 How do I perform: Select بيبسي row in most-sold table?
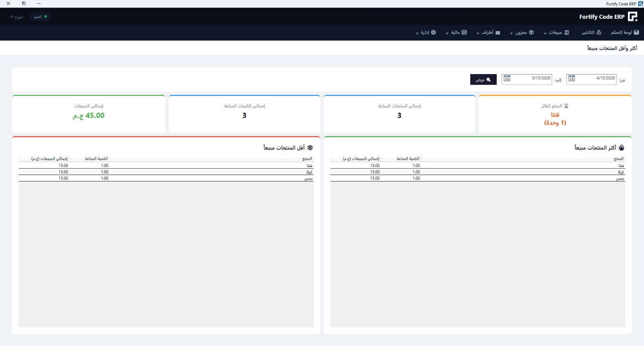point(478,178)
